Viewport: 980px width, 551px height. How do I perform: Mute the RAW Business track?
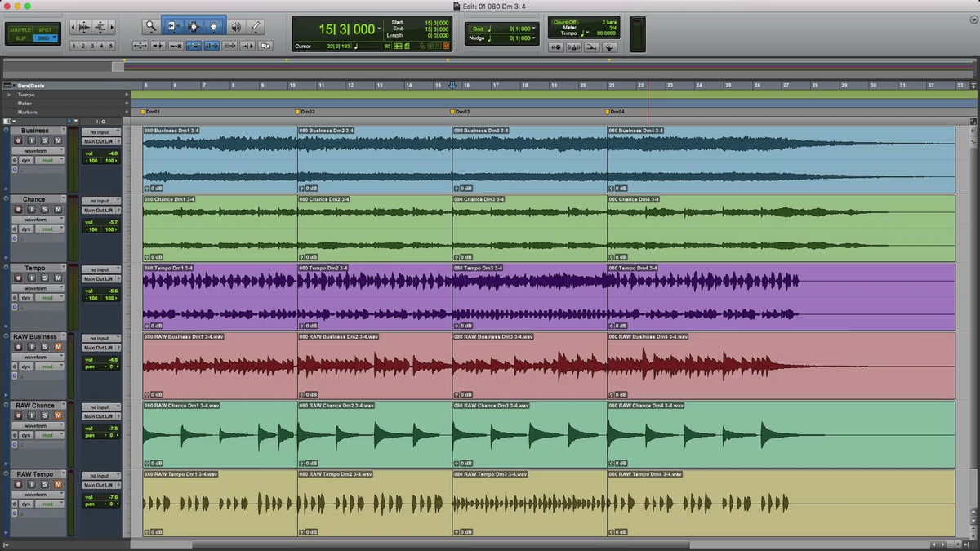58,347
